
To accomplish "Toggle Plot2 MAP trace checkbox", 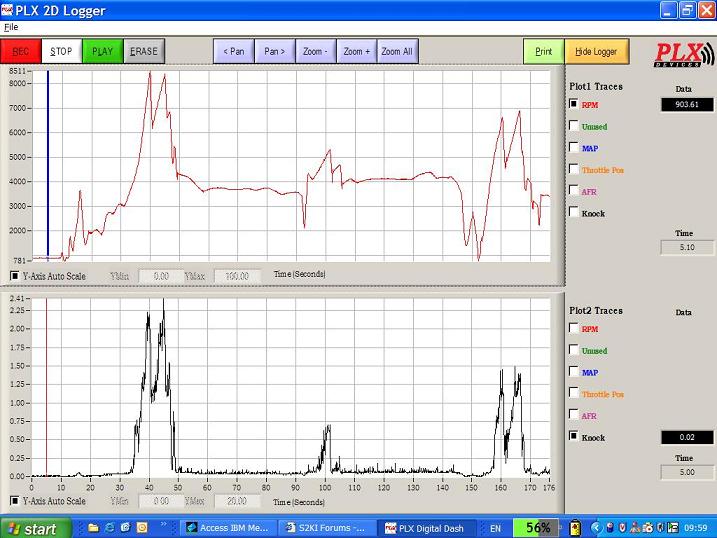I will pyautogui.click(x=573, y=371).
